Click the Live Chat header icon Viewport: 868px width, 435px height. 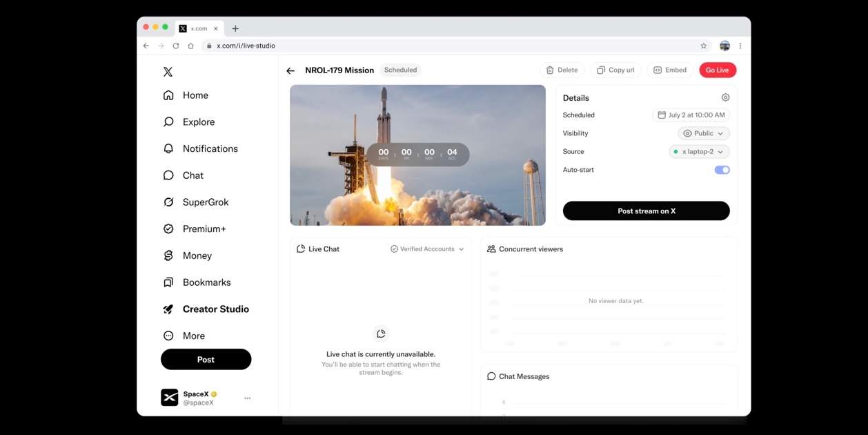coord(301,249)
